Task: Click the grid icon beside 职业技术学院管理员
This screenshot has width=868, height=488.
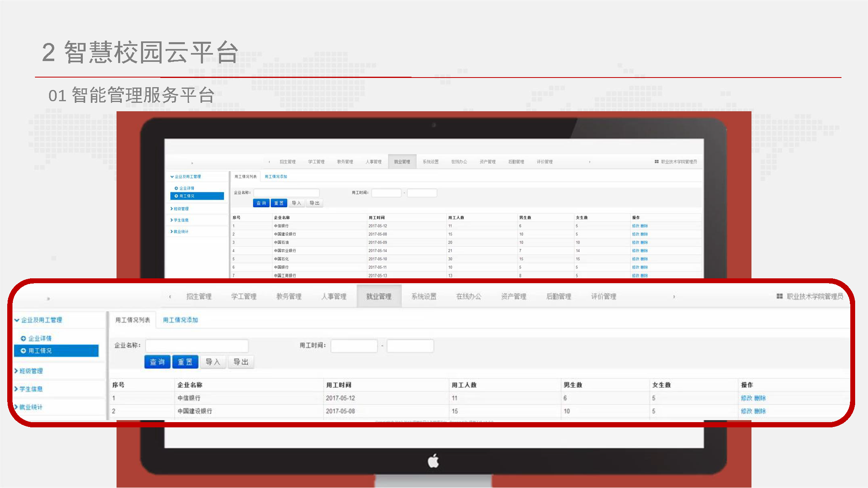Action: [x=779, y=296]
